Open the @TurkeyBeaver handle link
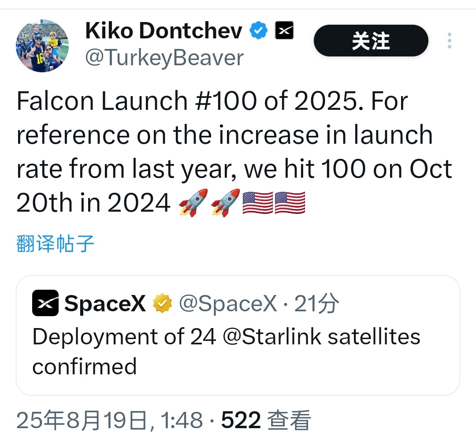The width and height of the screenshot is (476, 448). [x=164, y=58]
